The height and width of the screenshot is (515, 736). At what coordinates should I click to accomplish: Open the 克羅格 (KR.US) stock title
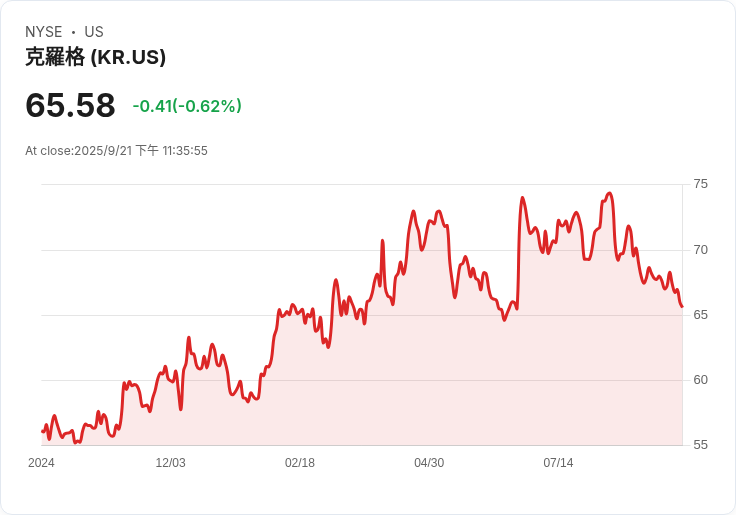coord(95,57)
